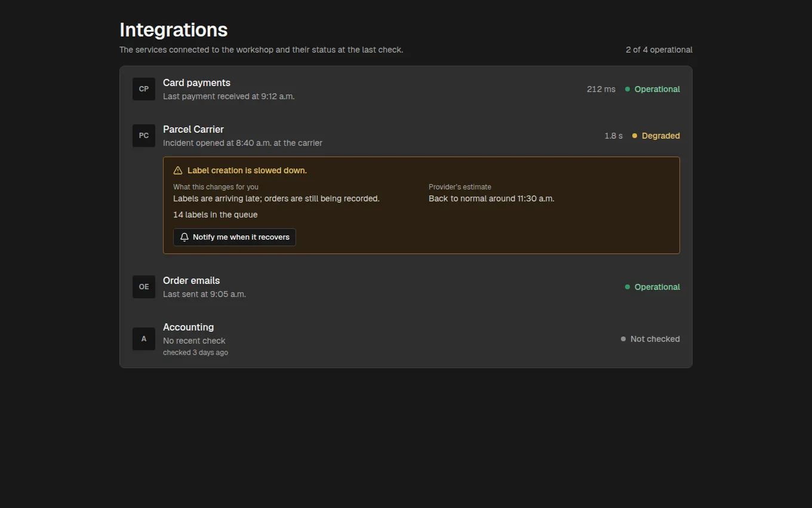Image resolution: width=812 pixels, height=508 pixels.
Task: Click the gray Not checked status dot
Action: coord(623,339)
